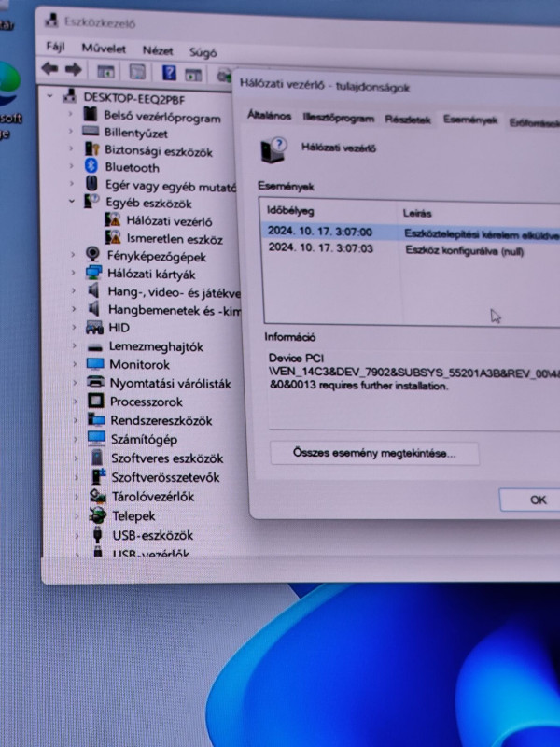Collapse the DESKTOP-EEQ2PBF root node

pos(49,96)
